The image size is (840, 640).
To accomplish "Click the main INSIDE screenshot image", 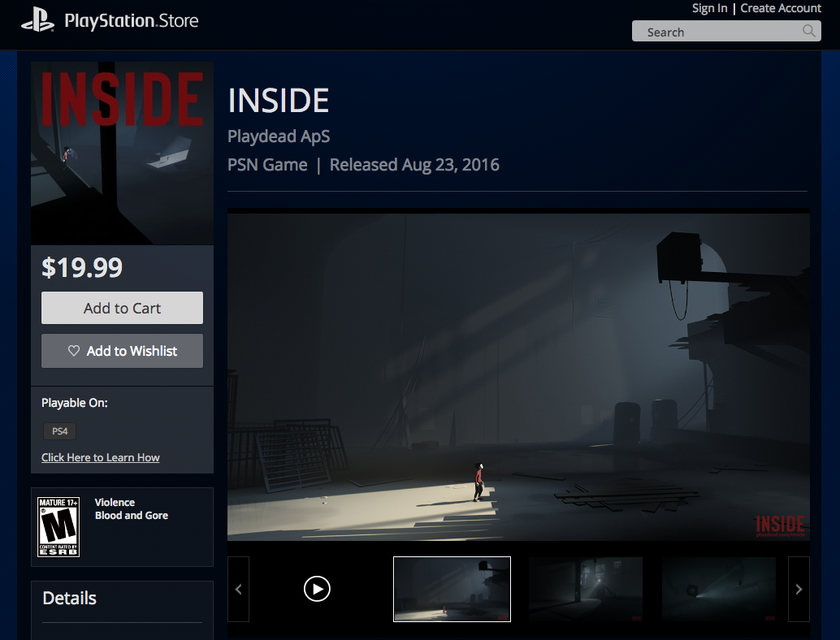I will pos(518,377).
